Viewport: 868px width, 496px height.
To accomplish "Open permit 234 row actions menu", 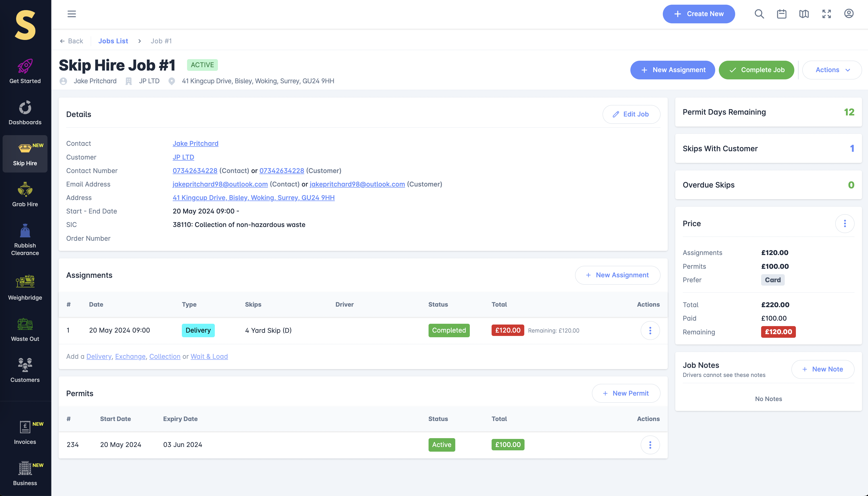I will (x=650, y=445).
